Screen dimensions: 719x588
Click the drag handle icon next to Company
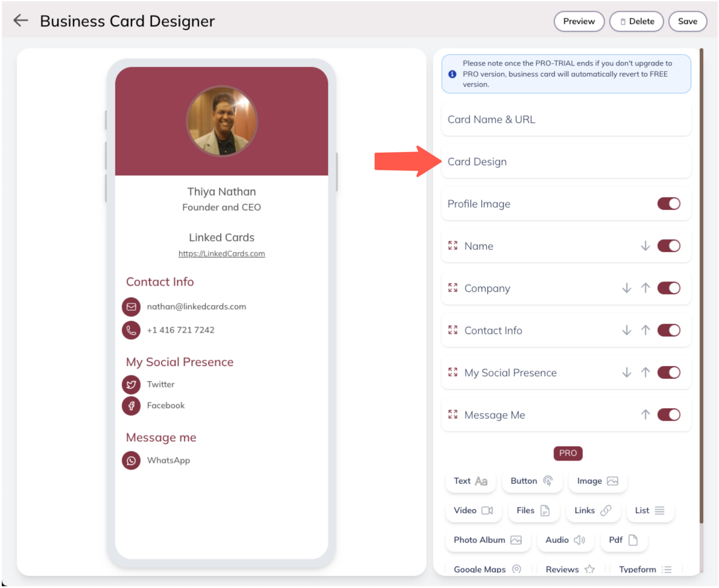click(x=453, y=288)
